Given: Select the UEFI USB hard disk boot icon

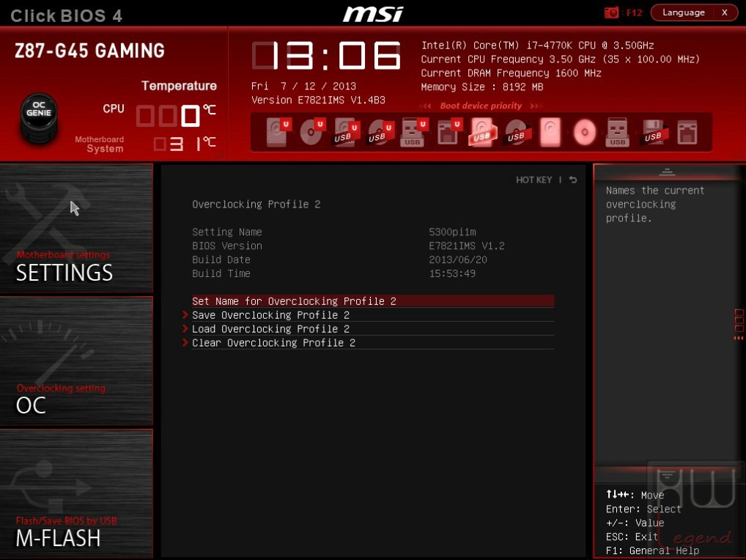Looking at the screenshot, I should [345, 132].
